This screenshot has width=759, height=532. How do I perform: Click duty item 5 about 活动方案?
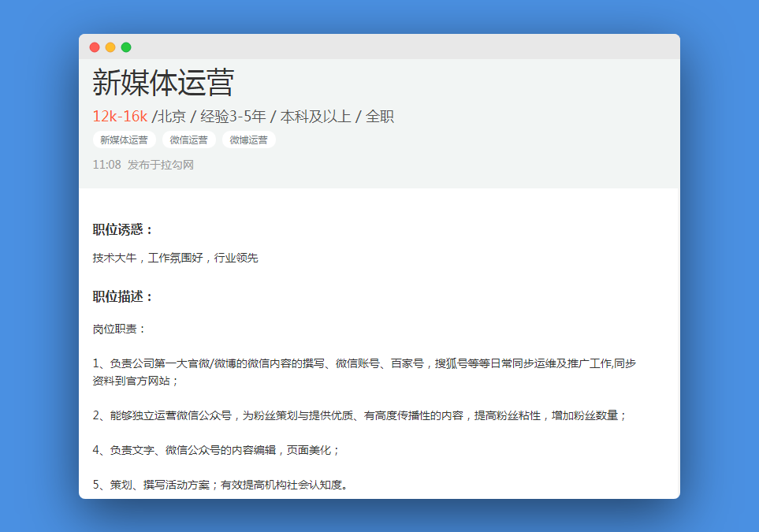[x=220, y=485]
